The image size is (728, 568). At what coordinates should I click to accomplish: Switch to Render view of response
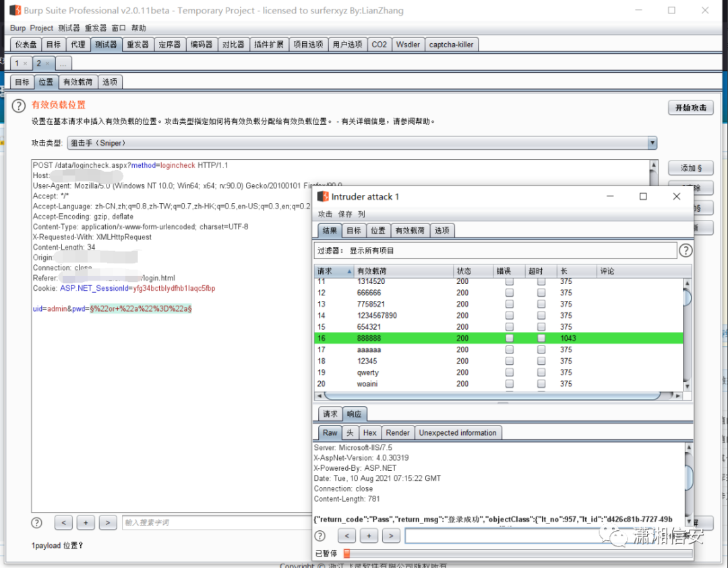[x=398, y=432]
